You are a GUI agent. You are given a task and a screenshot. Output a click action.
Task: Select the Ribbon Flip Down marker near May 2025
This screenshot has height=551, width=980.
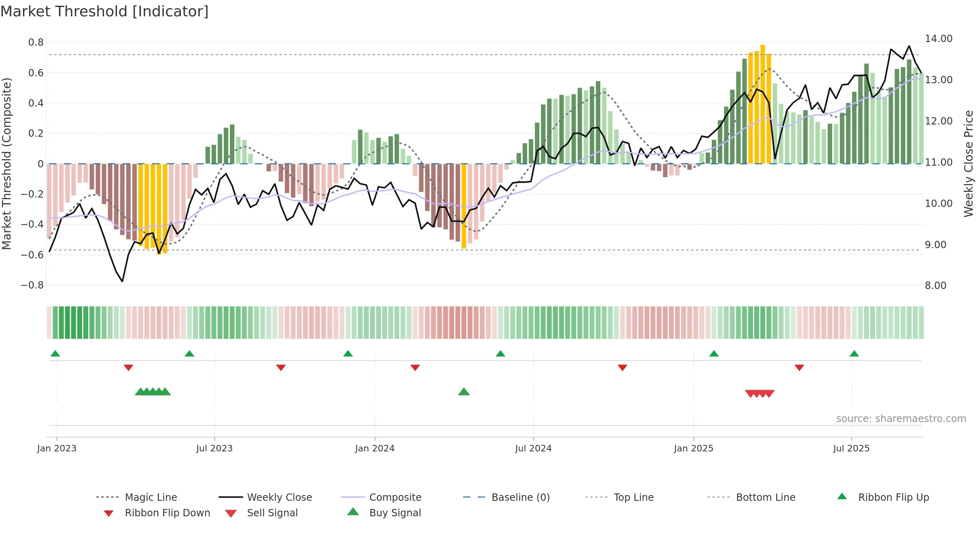800,368
